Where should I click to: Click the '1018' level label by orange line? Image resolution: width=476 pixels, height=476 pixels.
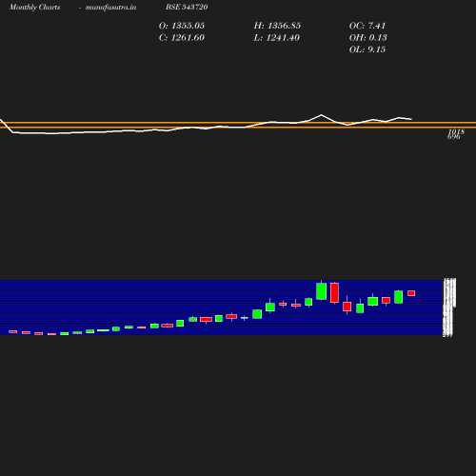[456, 131]
